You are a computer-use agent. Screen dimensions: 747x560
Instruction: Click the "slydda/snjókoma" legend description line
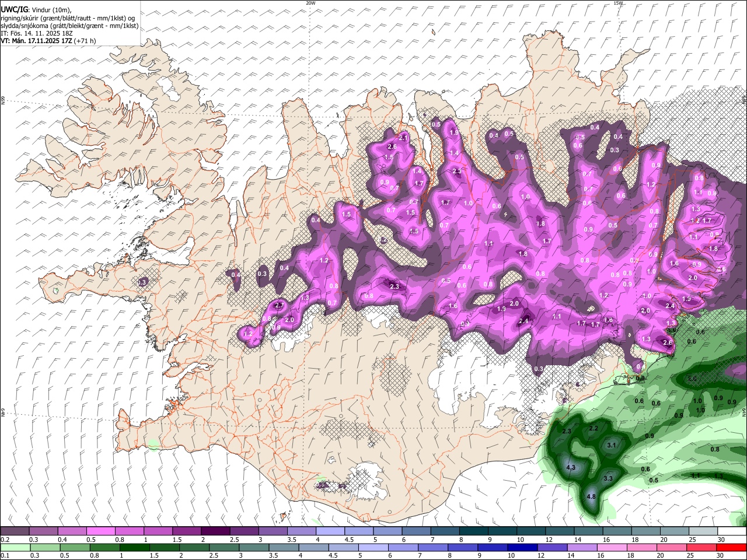(69, 26)
